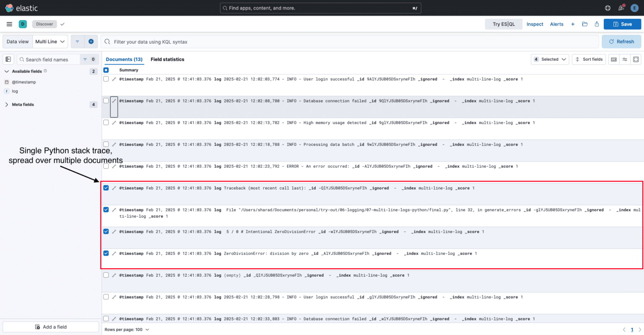Collapse the fields sidebar panel
Image resolution: width=644 pixels, height=335 pixels.
[8, 59]
